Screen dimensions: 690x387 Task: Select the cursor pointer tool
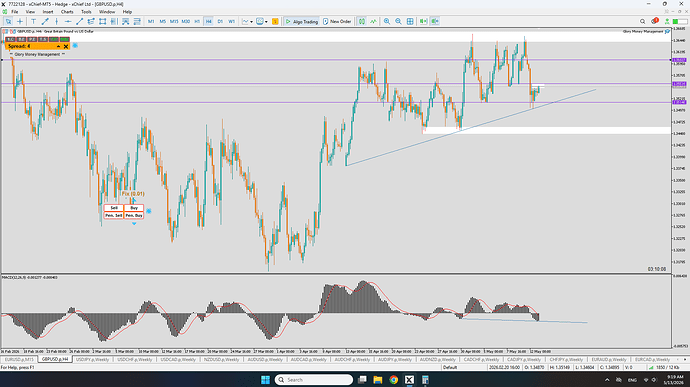8,21
